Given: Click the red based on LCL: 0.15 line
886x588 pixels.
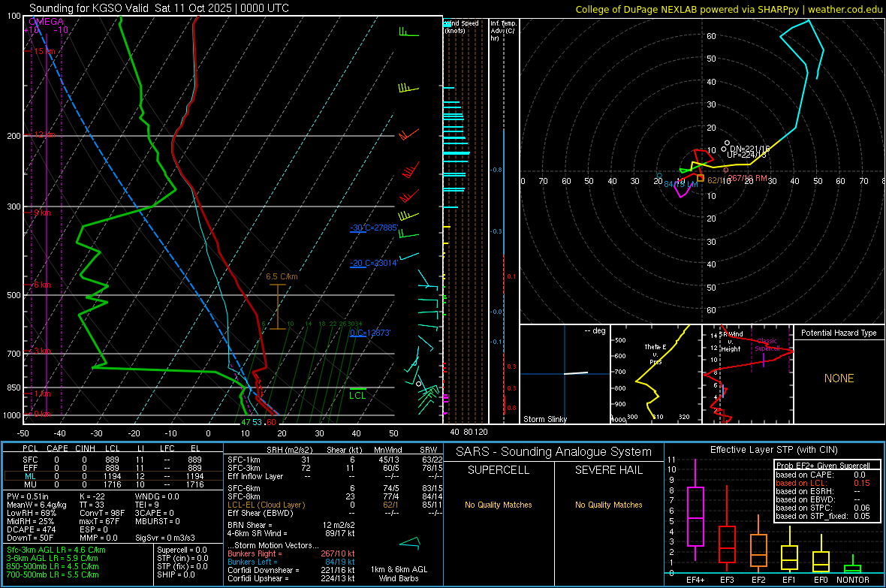Looking at the screenshot, I should coord(823,483).
